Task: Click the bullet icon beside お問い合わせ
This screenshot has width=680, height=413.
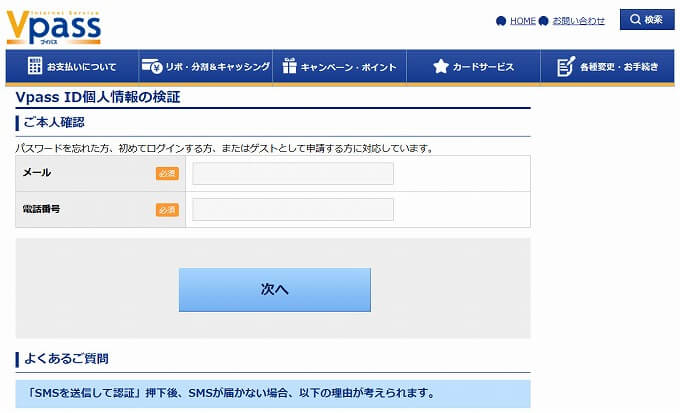Action: (x=543, y=21)
